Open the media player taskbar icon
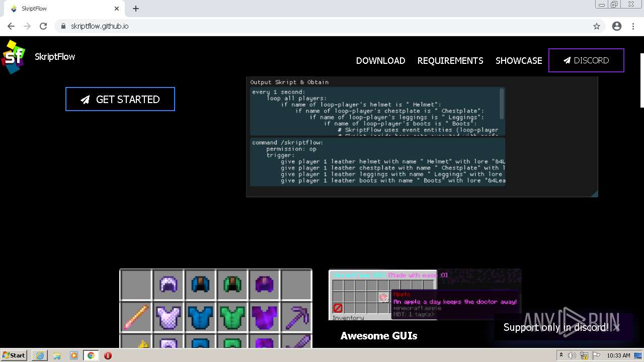This screenshot has width=644, height=362. click(74, 355)
